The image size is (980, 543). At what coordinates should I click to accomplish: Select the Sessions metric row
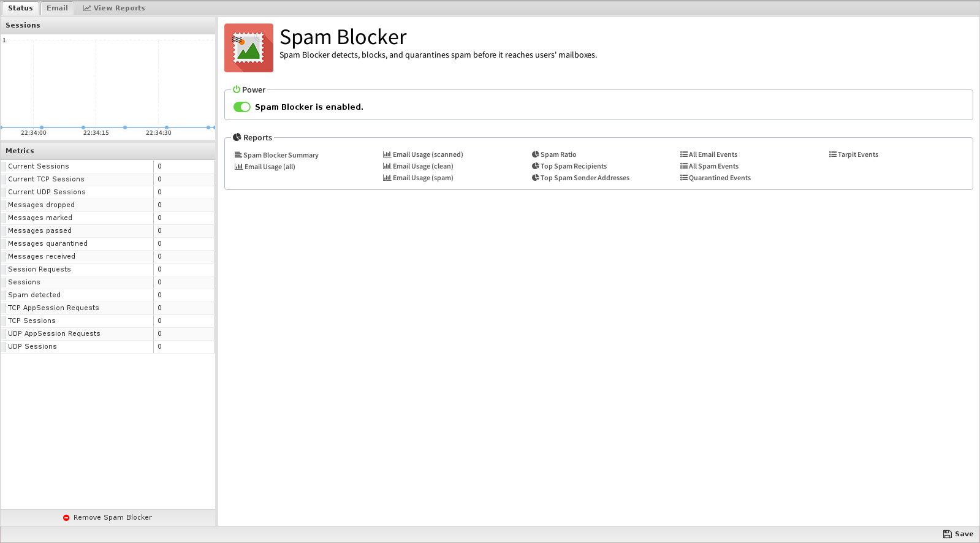pos(108,282)
